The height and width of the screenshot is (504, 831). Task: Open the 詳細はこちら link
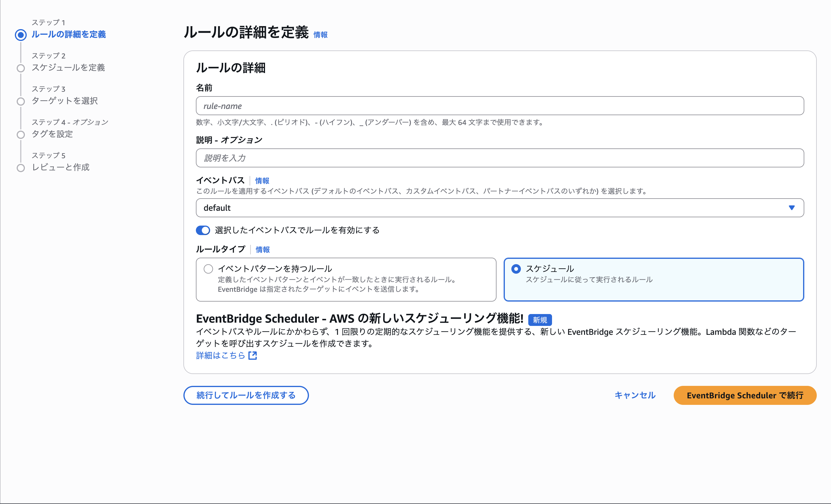coord(221,355)
